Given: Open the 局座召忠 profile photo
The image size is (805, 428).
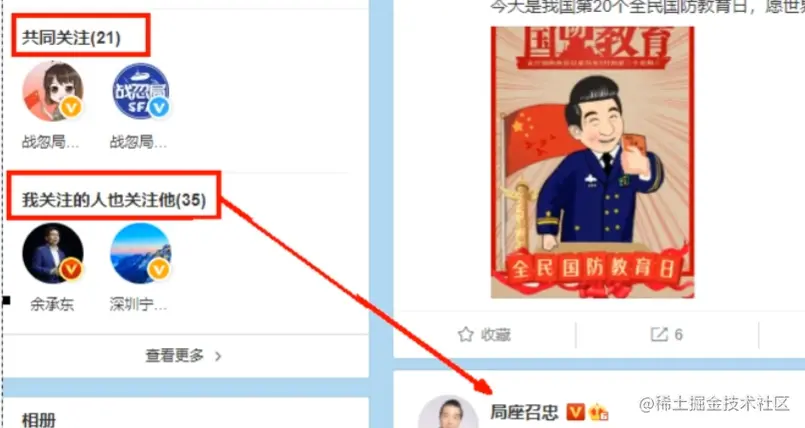Looking at the screenshot, I should (x=449, y=412).
